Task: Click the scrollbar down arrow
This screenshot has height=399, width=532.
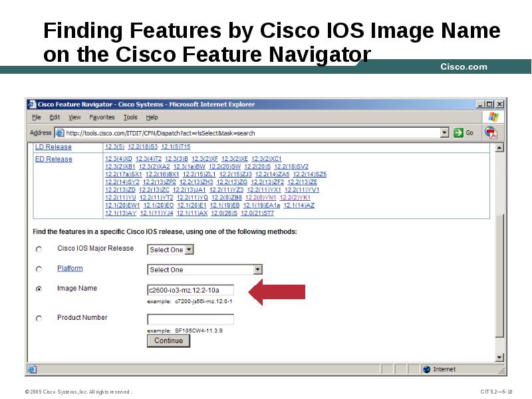Action: pos(499,357)
